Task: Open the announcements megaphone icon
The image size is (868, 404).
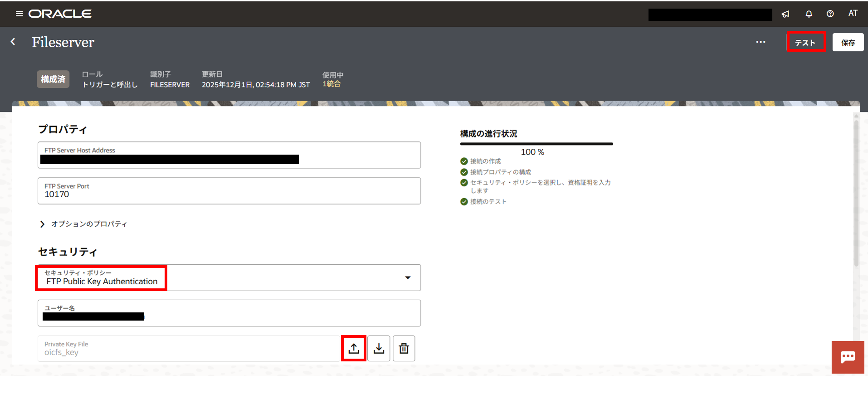Action: pos(785,14)
